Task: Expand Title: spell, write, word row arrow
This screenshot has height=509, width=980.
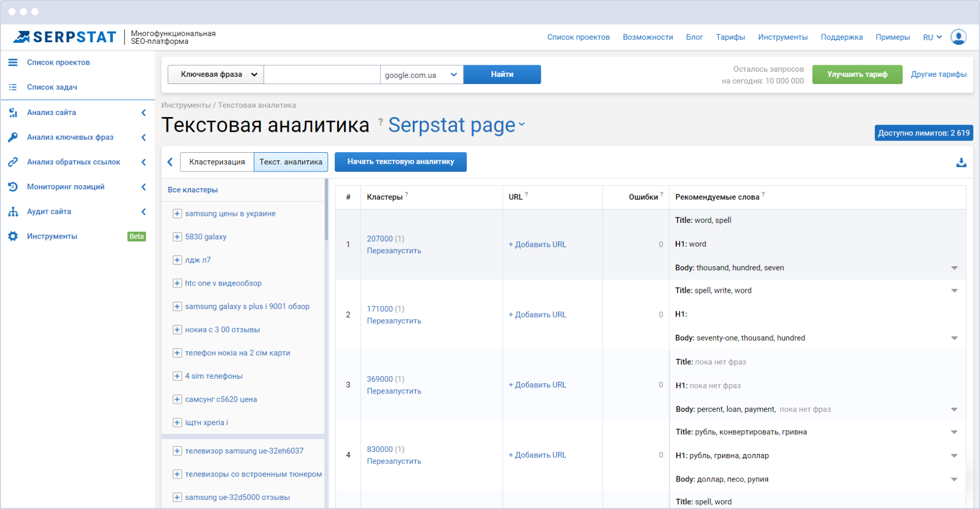Action: click(955, 291)
